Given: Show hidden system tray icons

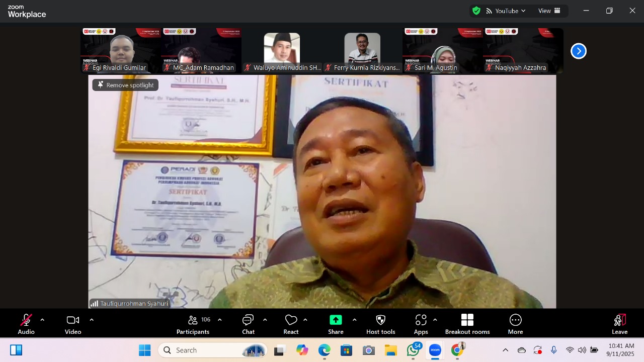Looking at the screenshot, I should 506,350.
